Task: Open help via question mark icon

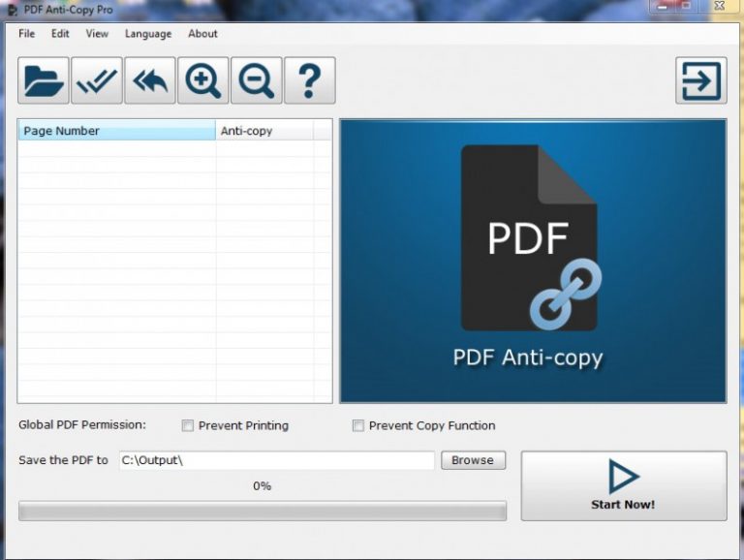Action: click(x=310, y=80)
